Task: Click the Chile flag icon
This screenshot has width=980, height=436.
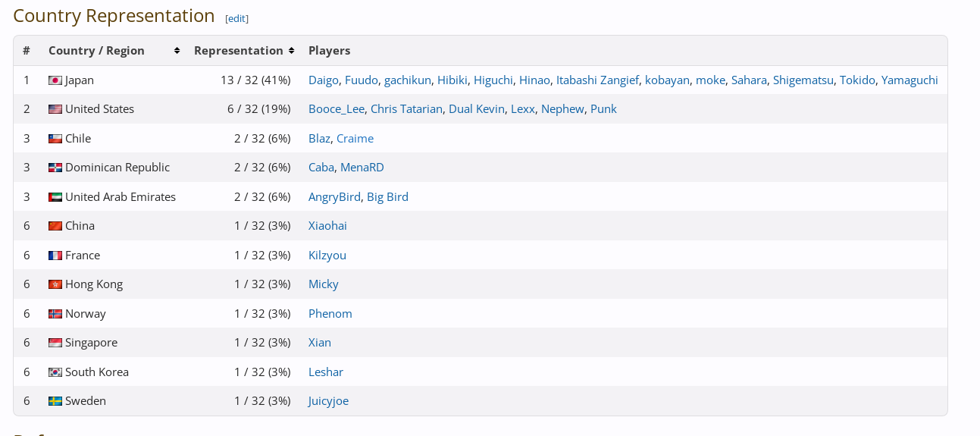Action: point(55,139)
